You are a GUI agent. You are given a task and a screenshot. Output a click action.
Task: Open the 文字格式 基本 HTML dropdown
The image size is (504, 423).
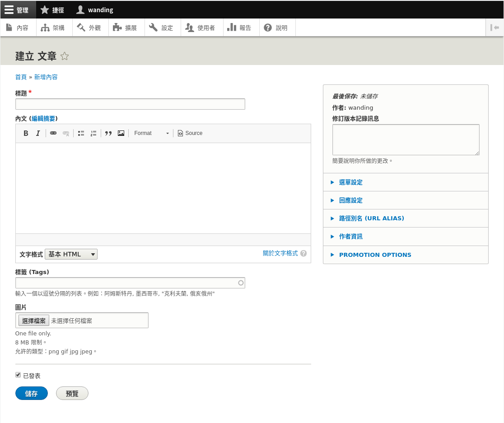[x=71, y=254]
